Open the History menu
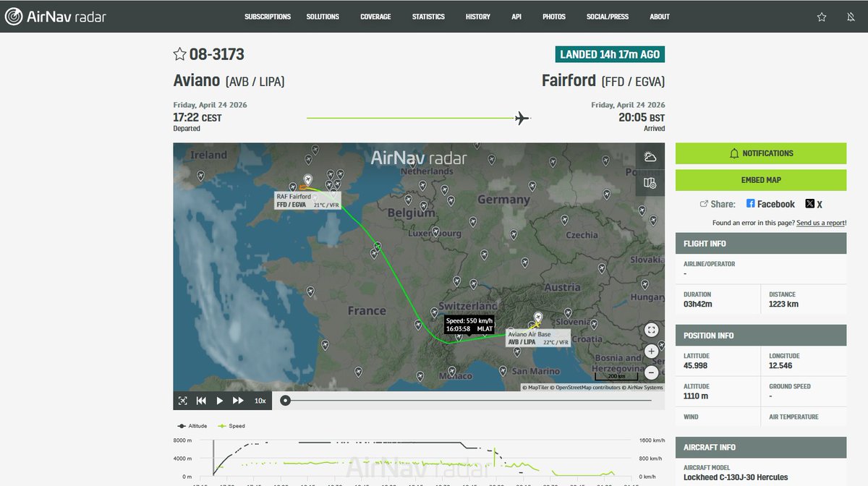The image size is (868, 486). pos(478,17)
